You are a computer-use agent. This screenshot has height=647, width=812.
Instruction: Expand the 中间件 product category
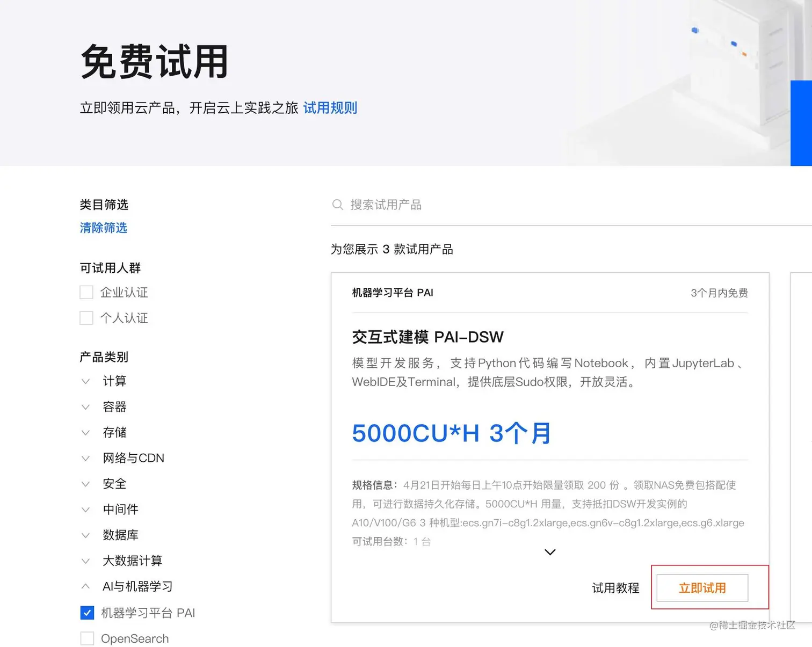pyautogui.click(x=86, y=510)
